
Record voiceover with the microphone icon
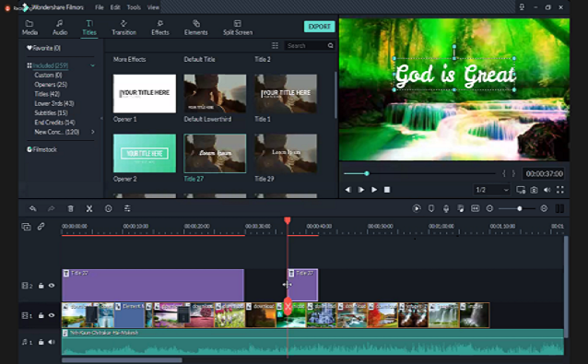tap(446, 209)
